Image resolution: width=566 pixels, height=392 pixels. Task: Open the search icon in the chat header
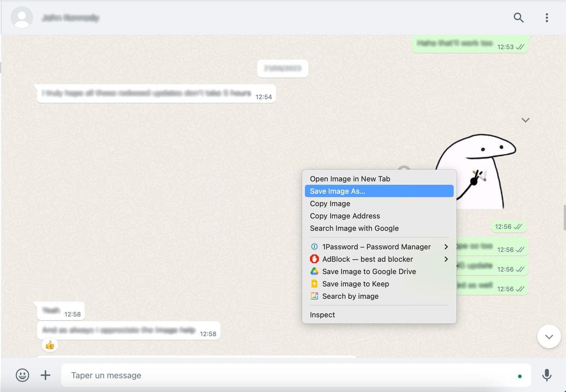pyautogui.click(x=518, y=17)
